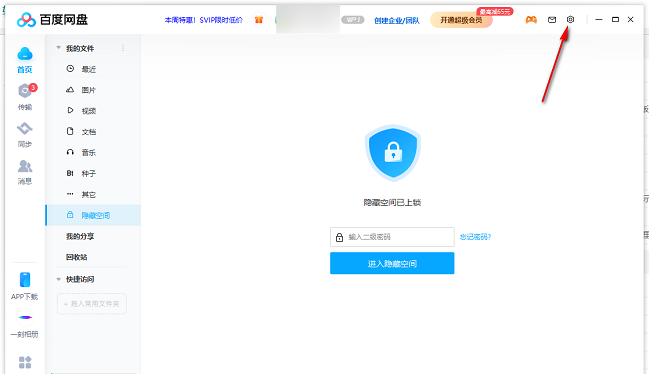Focus the 输入二级密码 password field

pos(392,237)
